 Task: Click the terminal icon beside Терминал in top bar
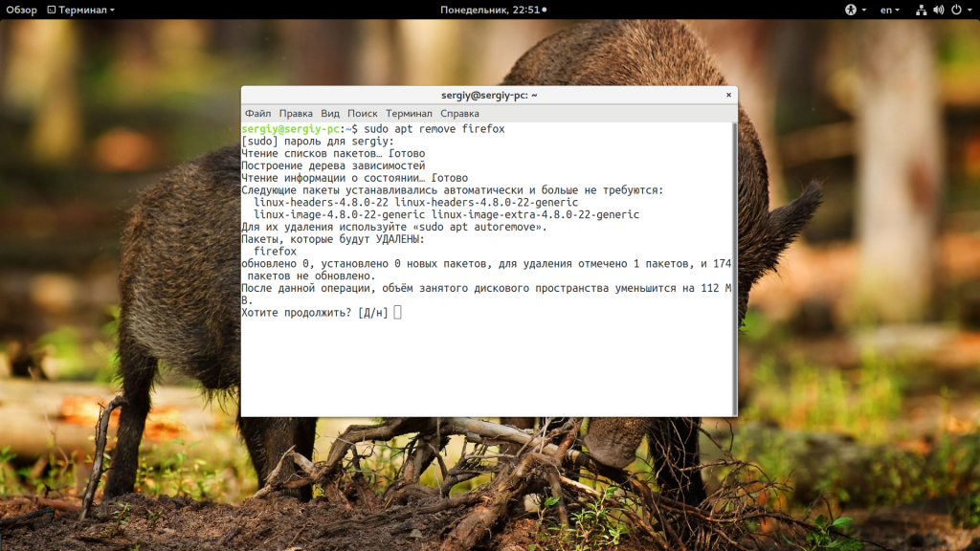tap(50, 10)
